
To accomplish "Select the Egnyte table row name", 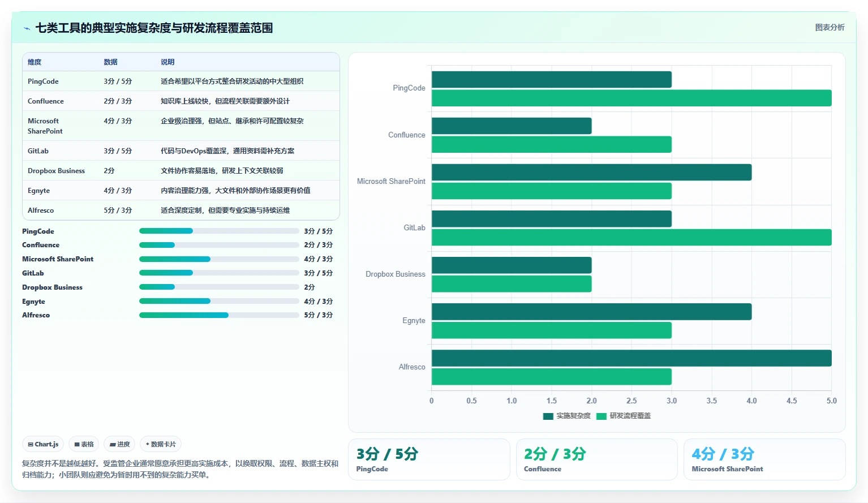I will (38, 191).
